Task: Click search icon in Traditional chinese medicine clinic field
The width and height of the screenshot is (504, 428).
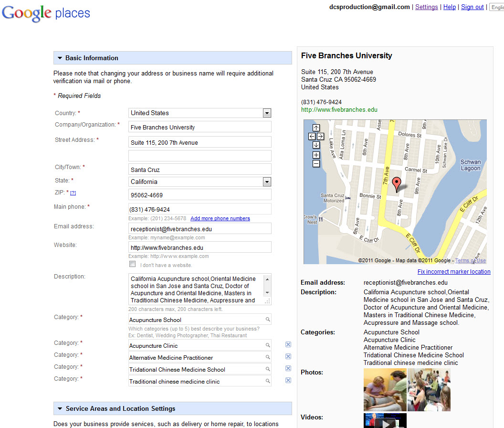Action: pyautogui.click(x=268, y=381)
